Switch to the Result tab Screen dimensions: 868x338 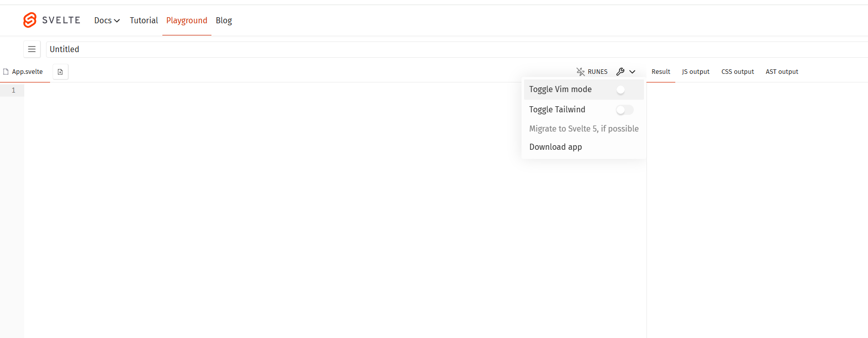661,72
